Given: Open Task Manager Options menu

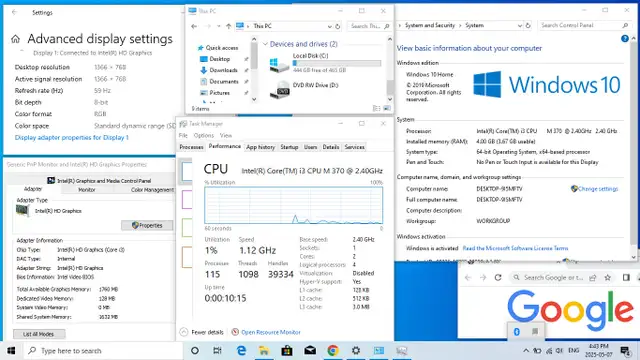Looking at the screenshot, I should (204, 136).
